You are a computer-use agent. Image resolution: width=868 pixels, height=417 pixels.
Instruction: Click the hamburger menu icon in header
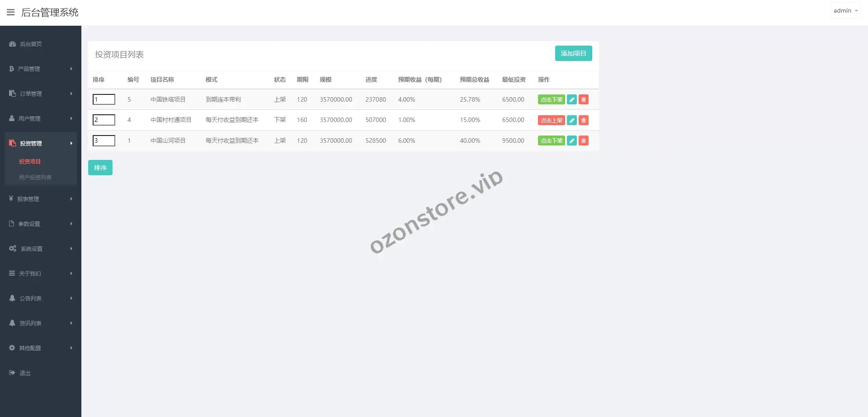(x=10, y=12)
